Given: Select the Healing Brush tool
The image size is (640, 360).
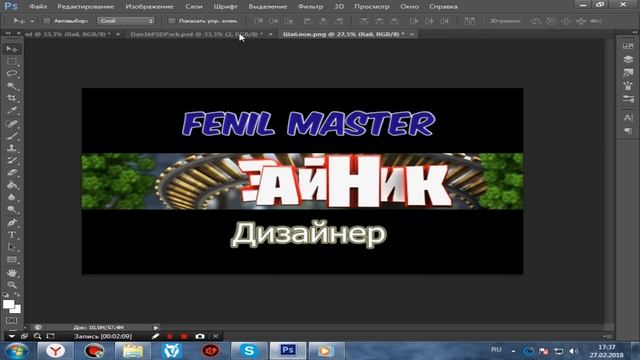Looking at the screenshot, I should click(12, 124).
